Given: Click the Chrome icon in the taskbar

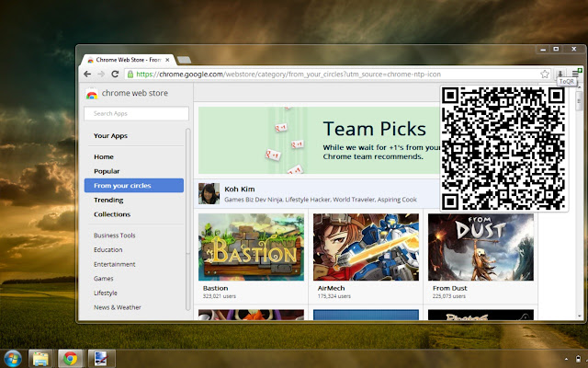Looking at the screenshot, I should (70, 359).
